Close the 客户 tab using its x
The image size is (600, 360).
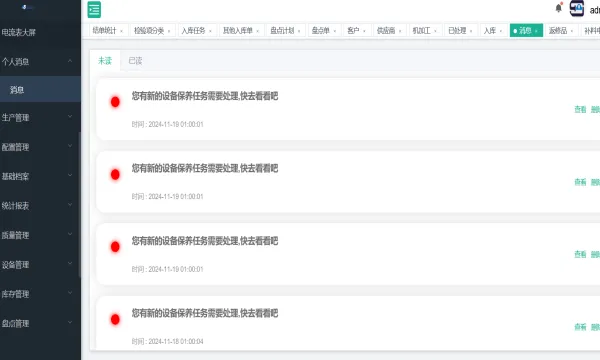(364, 31)
